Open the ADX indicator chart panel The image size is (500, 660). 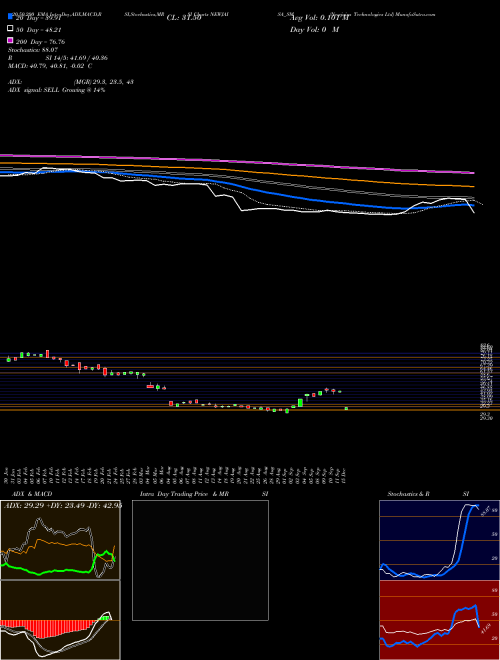pos(60,540)
